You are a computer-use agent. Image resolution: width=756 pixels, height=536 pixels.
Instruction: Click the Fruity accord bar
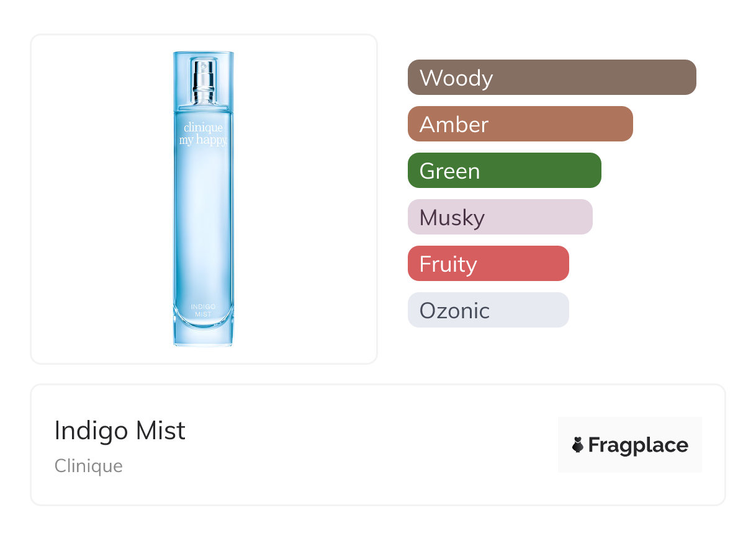click(x=488, y=264)
